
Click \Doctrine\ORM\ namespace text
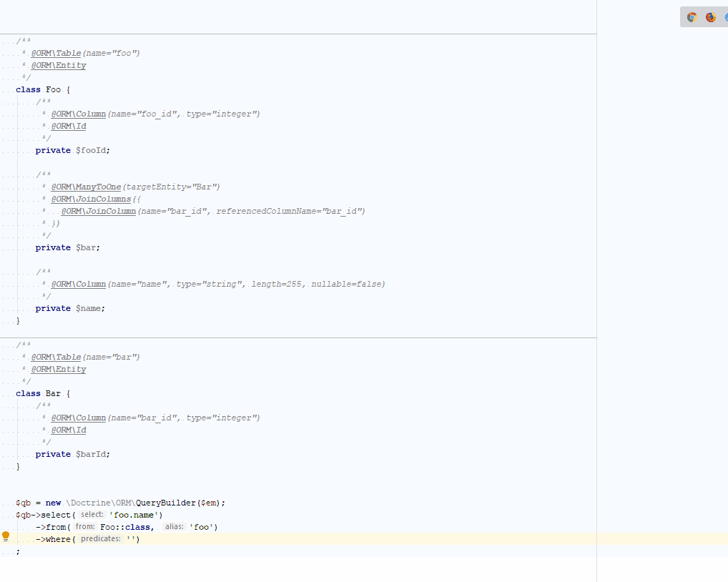click(x=101, y=503)
